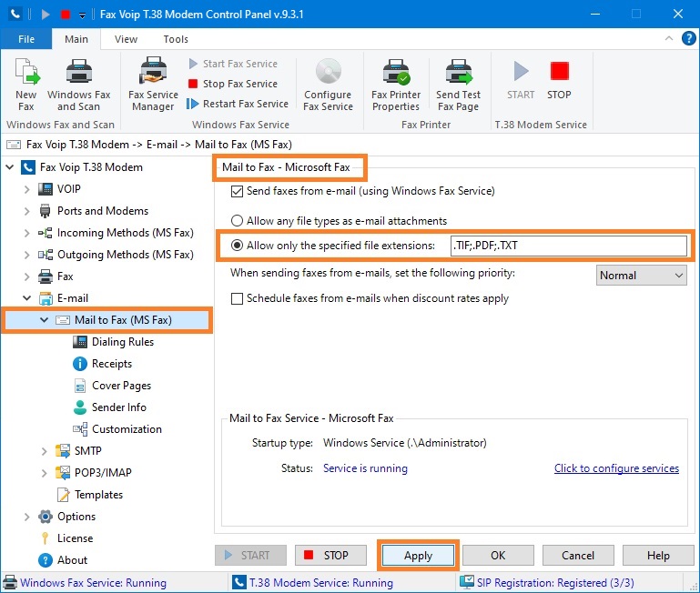Click the 'Click to configure services' link

tap(616, 468)
